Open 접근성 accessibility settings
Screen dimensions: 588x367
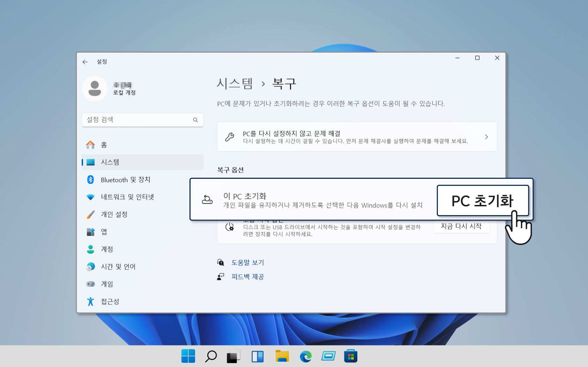(x=110, y=301)
